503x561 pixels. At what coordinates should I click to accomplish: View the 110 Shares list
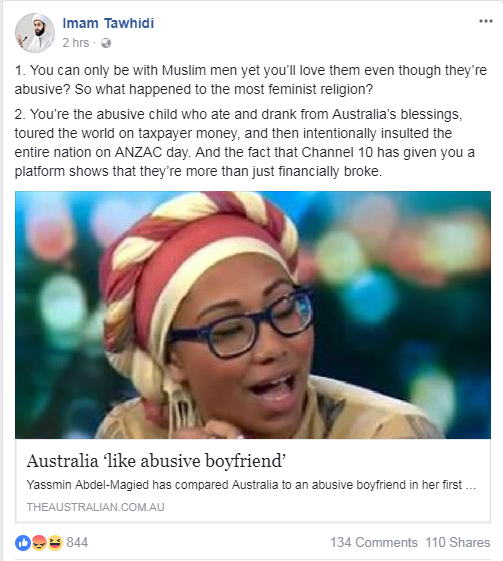point(458,542)
